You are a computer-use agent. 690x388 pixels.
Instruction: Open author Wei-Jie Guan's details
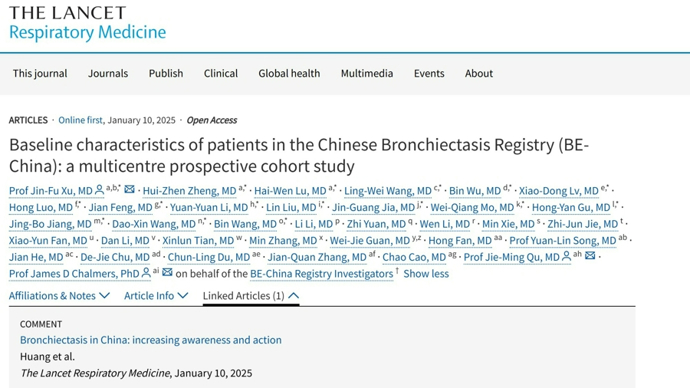(x=370, y=241)
